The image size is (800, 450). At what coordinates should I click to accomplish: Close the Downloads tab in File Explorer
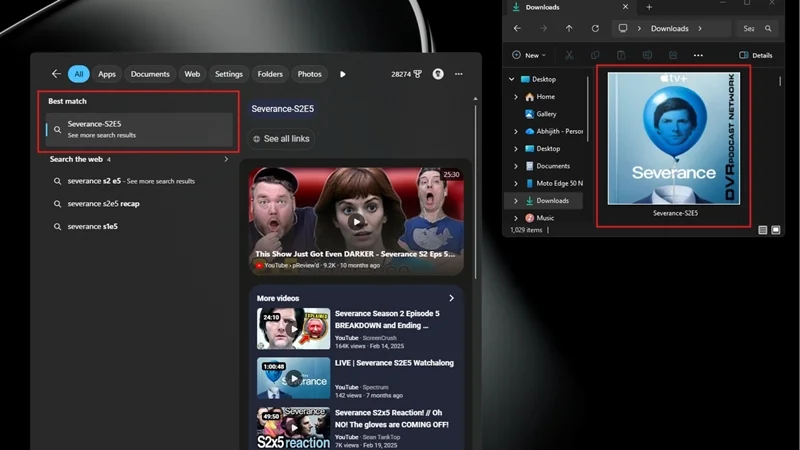625,7
